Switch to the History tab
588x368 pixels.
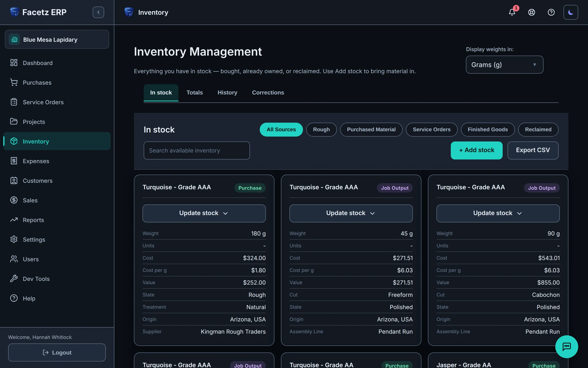point(227,92)
